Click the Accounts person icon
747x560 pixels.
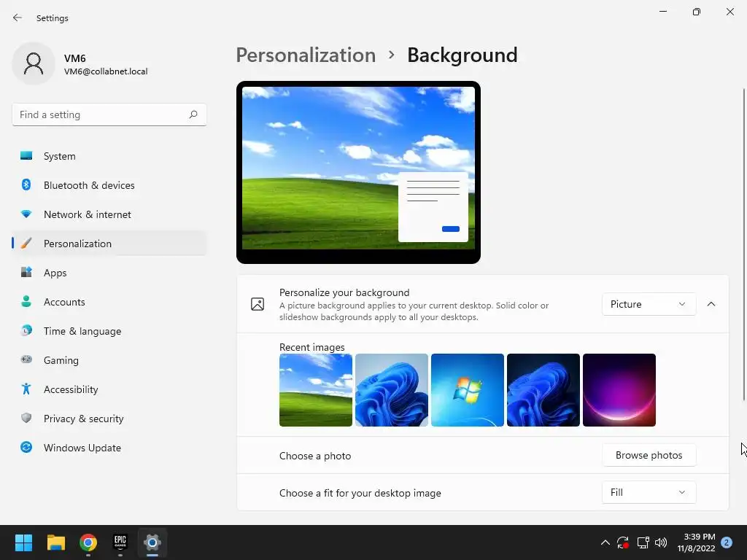coord(26,301)
